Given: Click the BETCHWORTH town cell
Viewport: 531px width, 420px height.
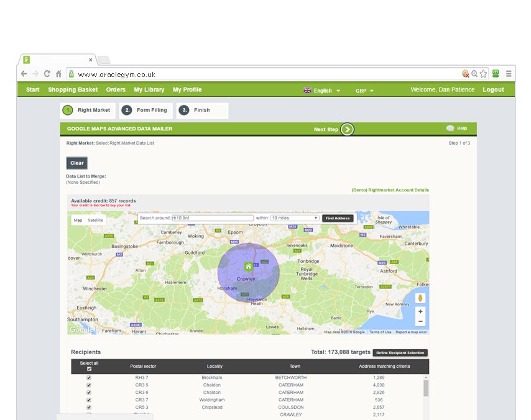Looking at the screenshot, I should pos(291,378).
